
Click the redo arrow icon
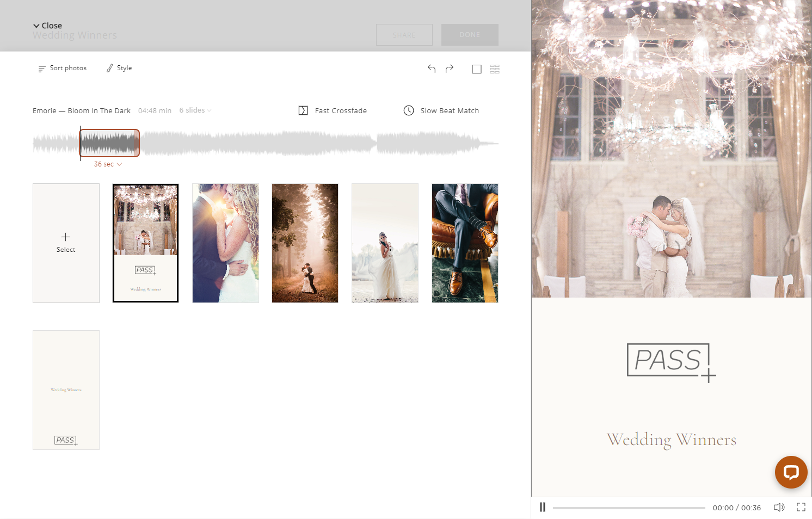(x=450, y=69)
